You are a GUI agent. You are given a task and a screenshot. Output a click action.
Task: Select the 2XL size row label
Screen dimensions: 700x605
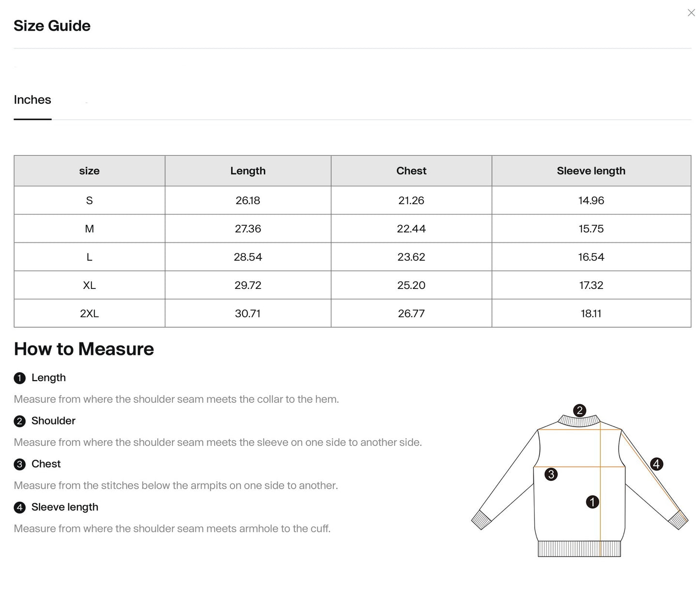[90, 314]
